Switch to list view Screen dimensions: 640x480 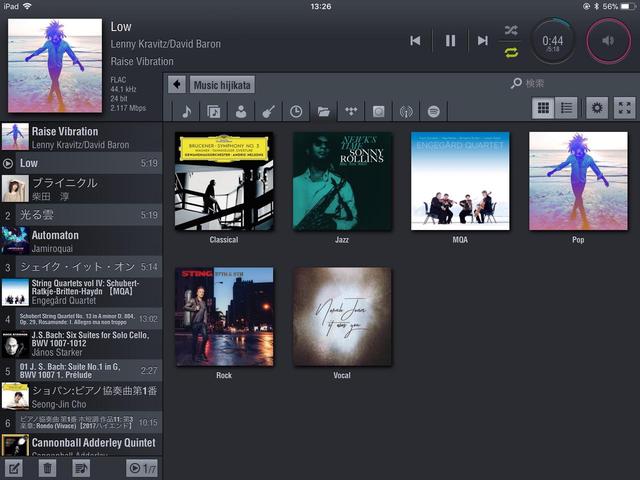566,108
